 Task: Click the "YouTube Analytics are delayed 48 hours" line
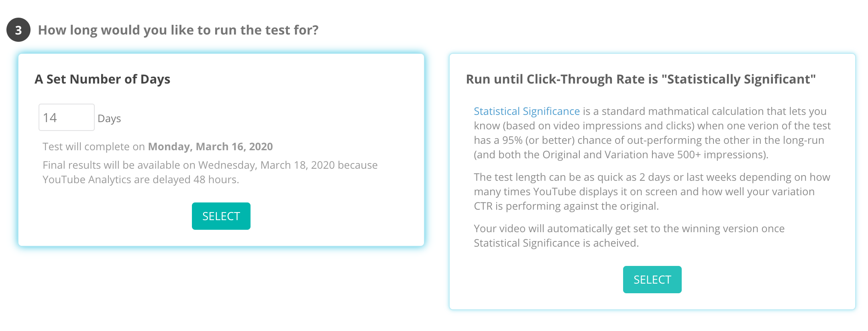pos(141,180)
